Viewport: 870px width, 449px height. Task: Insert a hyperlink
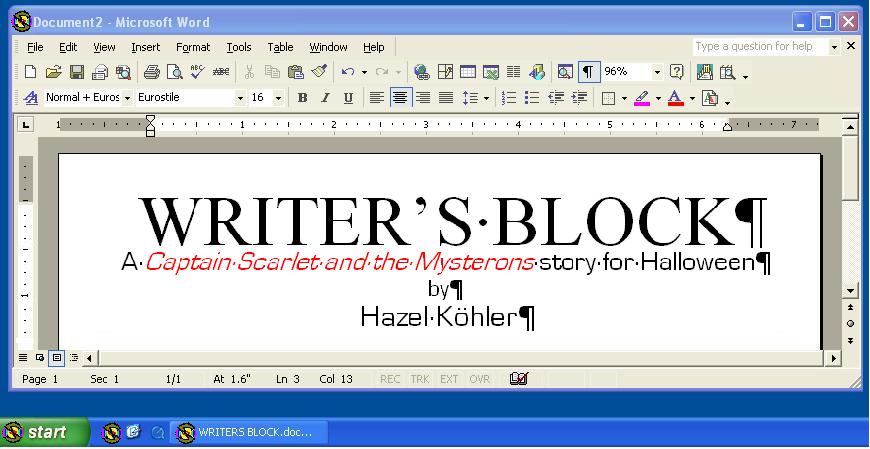(422, 72)
